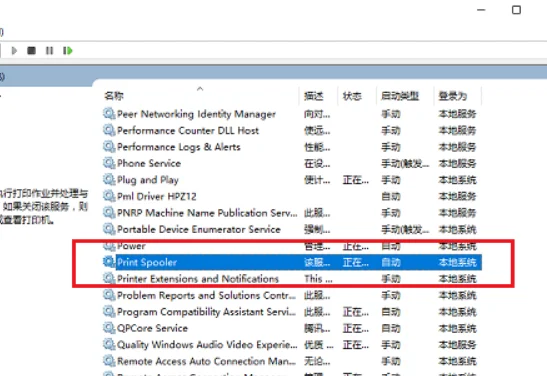The width and height of the screenshot is (547, 376).
Task: Click the Stop Service square icon
Action: coord(31,51)
